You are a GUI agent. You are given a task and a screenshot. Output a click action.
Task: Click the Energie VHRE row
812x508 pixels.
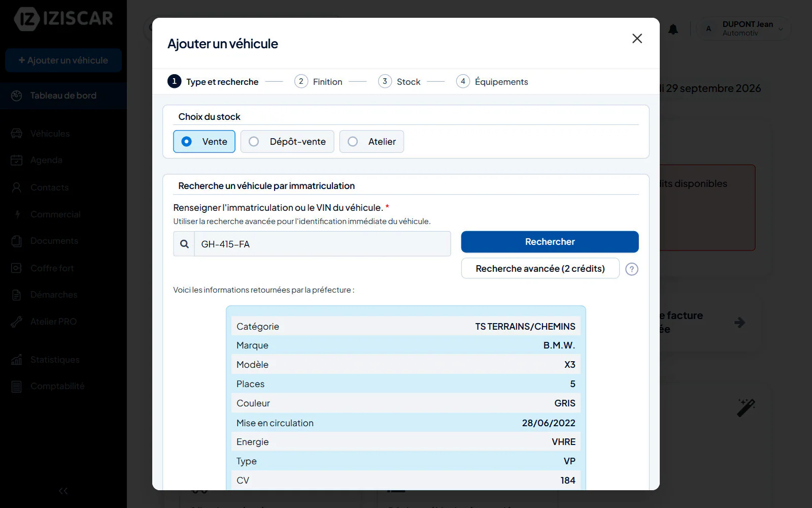coord(406,442)
